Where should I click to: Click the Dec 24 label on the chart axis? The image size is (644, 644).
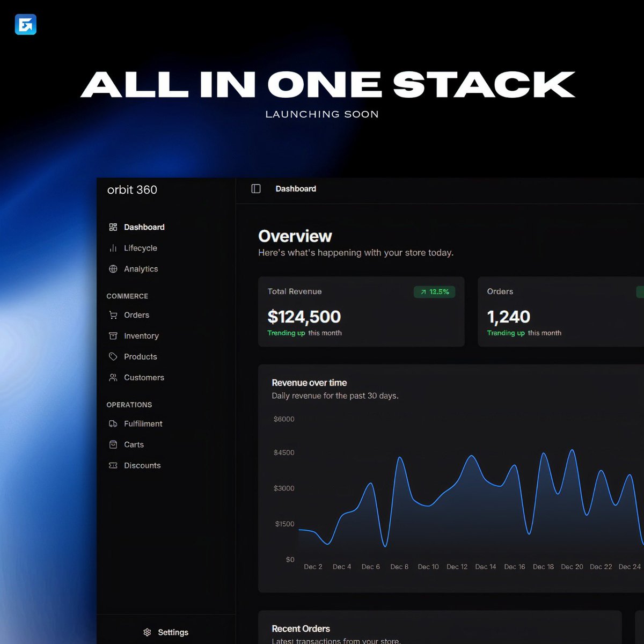(630, 567)
